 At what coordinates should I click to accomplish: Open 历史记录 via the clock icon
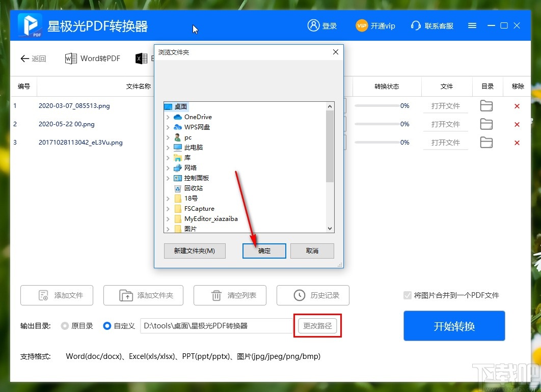297,295
